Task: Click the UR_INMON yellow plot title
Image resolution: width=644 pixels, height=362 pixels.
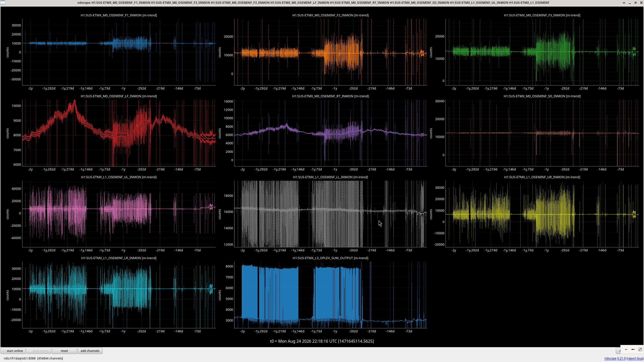Action: coord(542,177)
